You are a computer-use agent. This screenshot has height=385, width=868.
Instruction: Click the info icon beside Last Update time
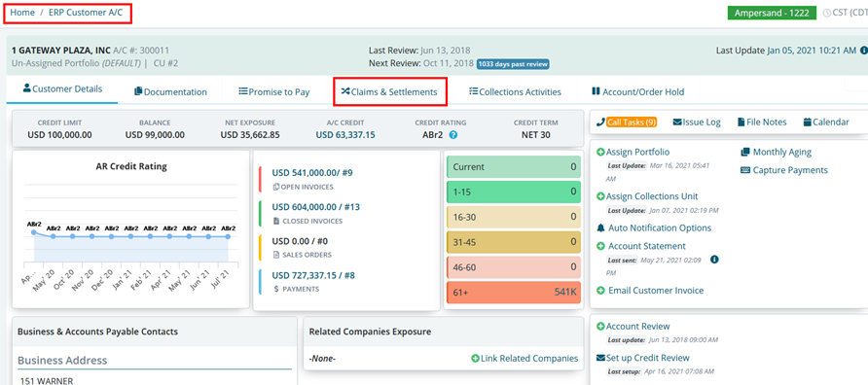[x=863, y=51]
